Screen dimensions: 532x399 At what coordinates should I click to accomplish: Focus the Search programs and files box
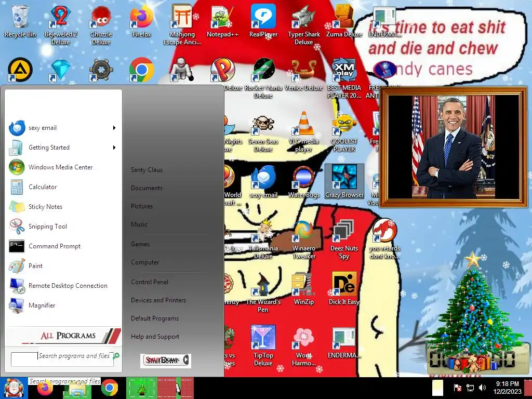(62, 360)
